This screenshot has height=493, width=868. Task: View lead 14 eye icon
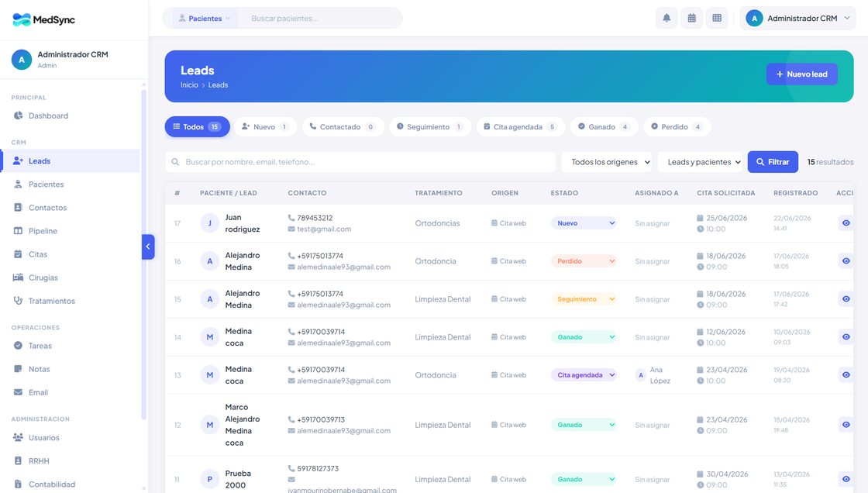846,336
